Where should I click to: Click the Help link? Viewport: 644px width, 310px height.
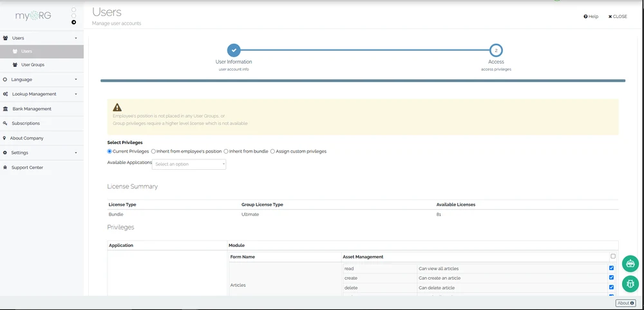[x=591, y=17]
